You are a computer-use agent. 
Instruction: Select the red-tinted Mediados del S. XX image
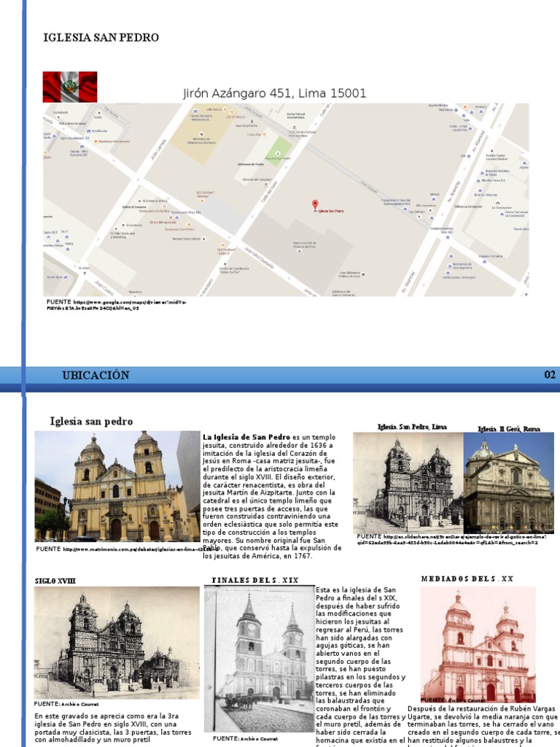[x=478, y=644]
